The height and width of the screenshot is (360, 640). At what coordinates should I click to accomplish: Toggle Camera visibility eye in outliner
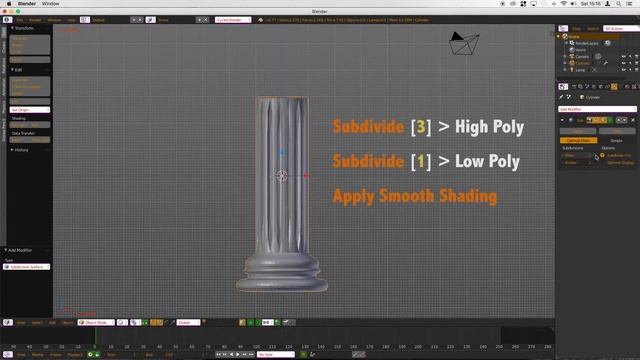click(624, 56)
